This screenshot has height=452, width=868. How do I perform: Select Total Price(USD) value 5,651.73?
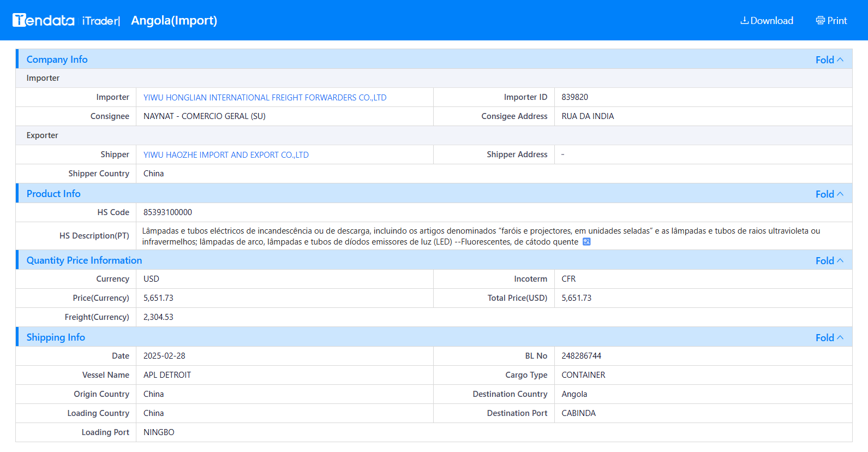(577, 298)
